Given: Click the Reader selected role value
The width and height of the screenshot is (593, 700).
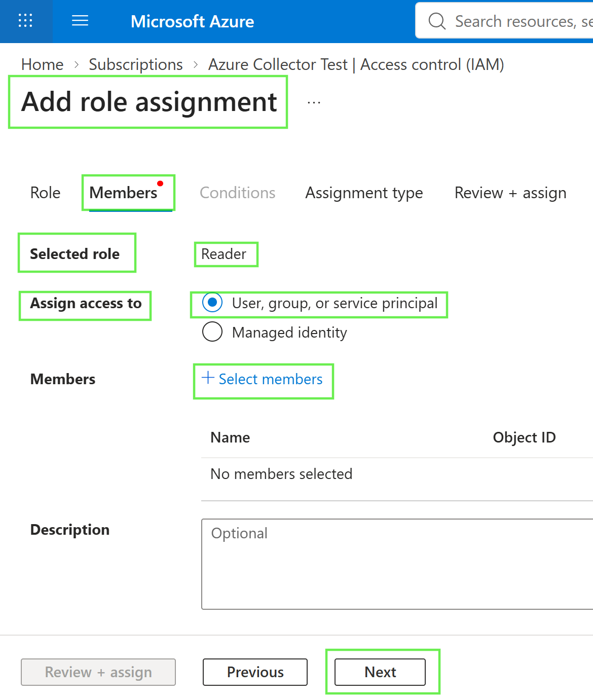Looking at the screenshot, I should tap(224, 254).
